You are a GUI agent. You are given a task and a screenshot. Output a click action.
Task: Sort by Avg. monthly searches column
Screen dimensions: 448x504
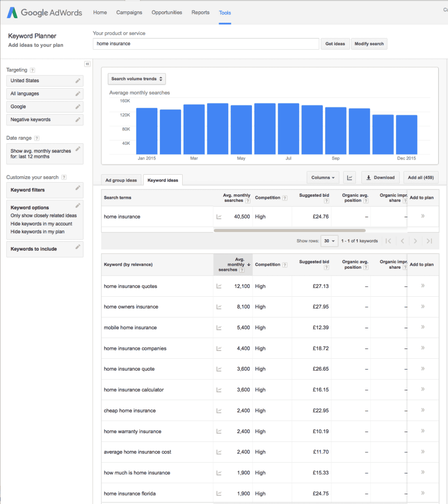pos(233,264)
